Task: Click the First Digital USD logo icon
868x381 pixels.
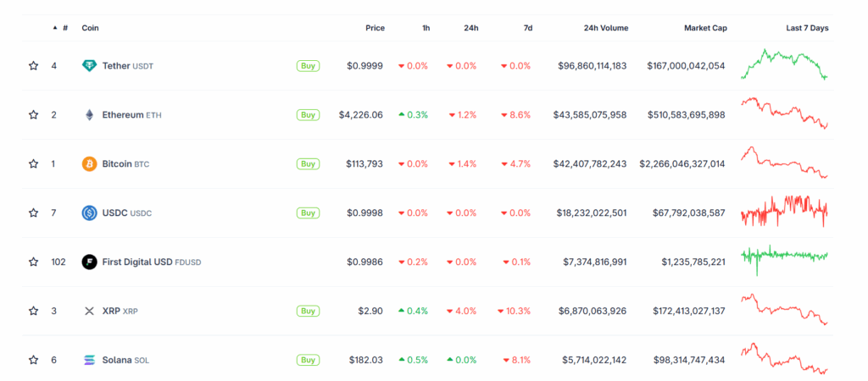Action: pos(89,262)
